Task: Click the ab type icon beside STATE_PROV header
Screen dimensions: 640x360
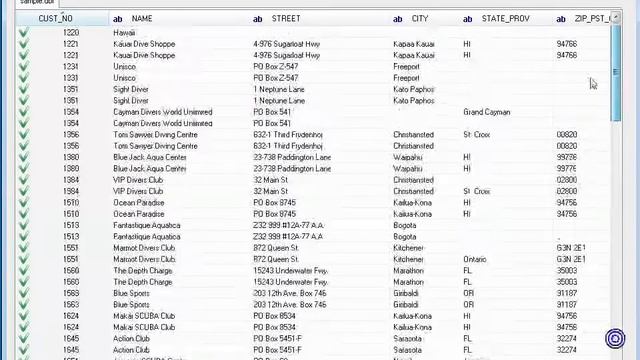Action: pyautogui.click(x=467, y=19)
